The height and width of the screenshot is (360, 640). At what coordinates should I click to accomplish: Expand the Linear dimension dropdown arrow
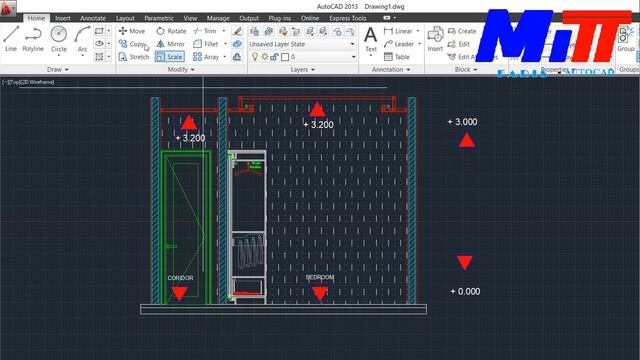coord(418,31)
